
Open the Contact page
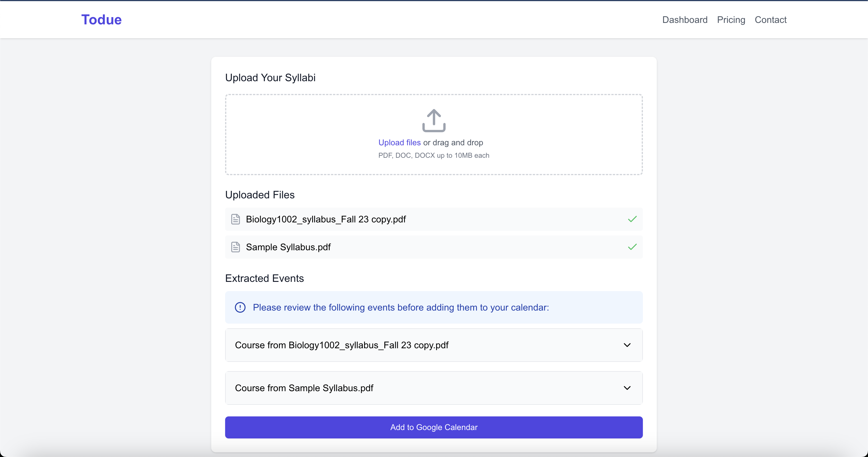point(770,20)
